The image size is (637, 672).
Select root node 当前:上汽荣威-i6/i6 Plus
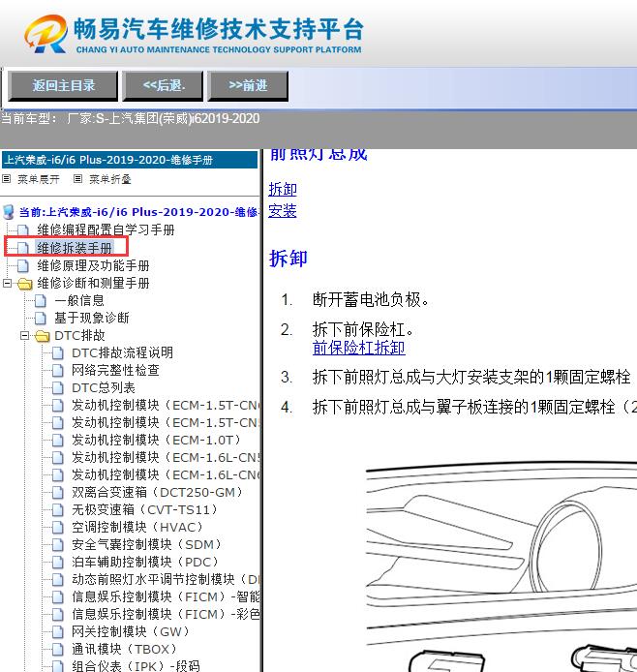click(x=137, y=212)
